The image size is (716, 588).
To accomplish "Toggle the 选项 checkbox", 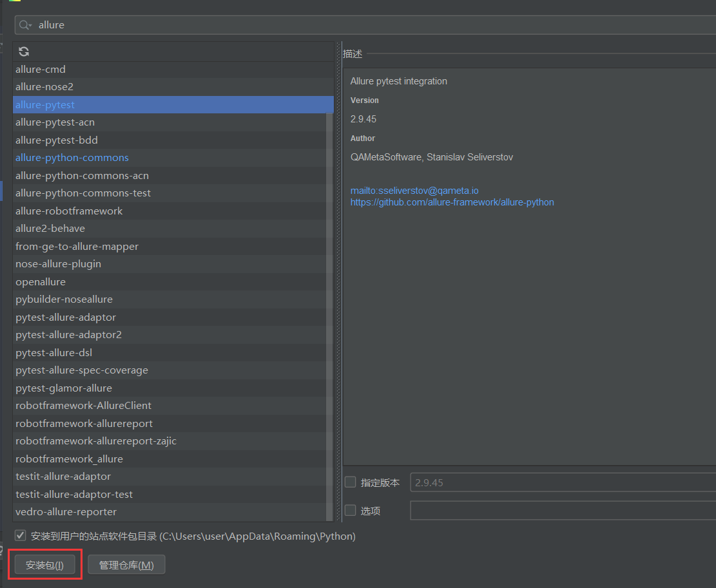I will (x=350, y=511).
